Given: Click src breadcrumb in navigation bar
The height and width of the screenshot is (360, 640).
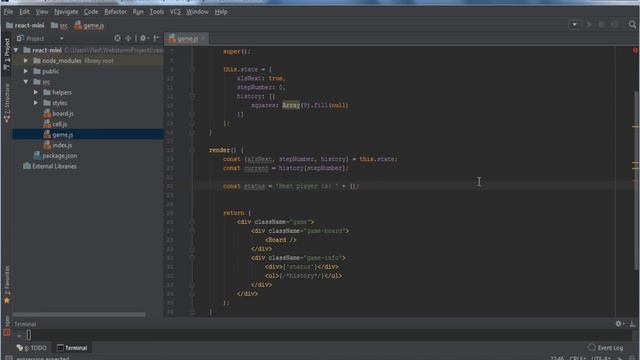Looking at the screenshot, I should tap(59, 25).
